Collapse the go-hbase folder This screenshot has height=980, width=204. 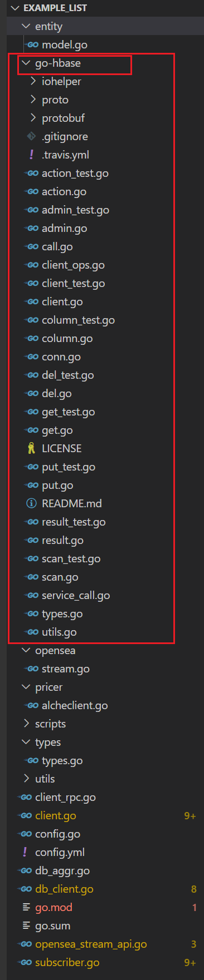26,63
